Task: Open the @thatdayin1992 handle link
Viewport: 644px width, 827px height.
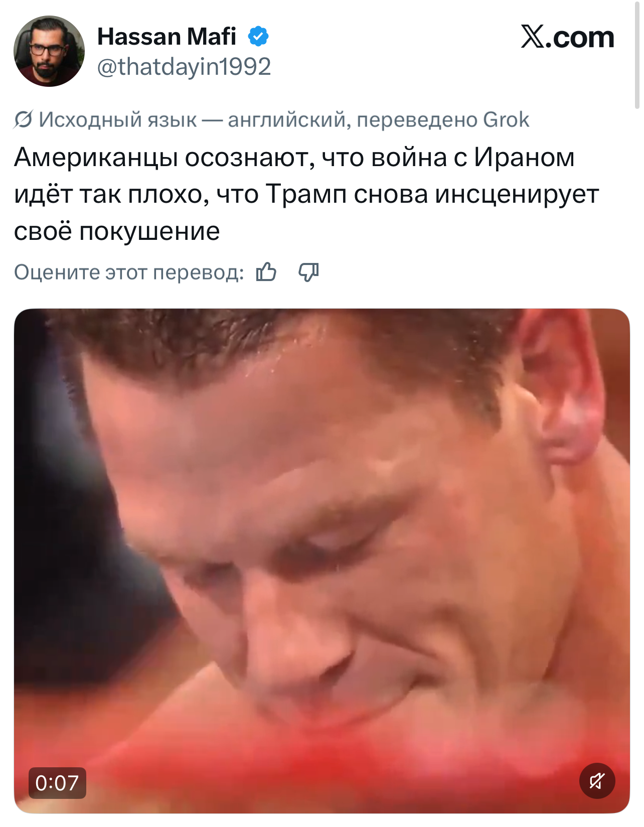Action: [x=184, y=67]
